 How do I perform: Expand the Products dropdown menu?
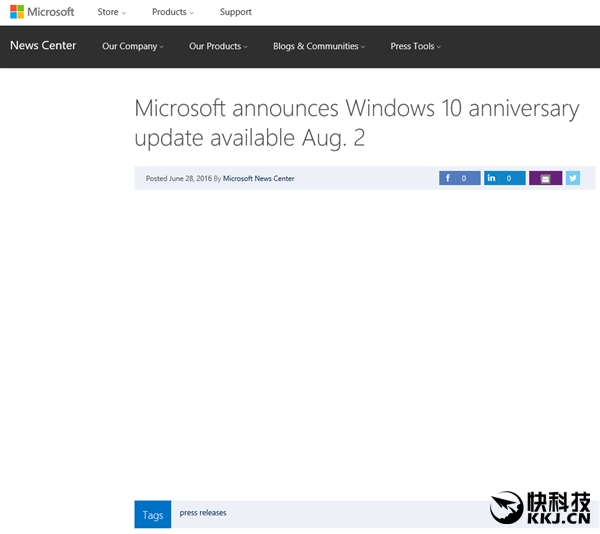coord(173,12)
